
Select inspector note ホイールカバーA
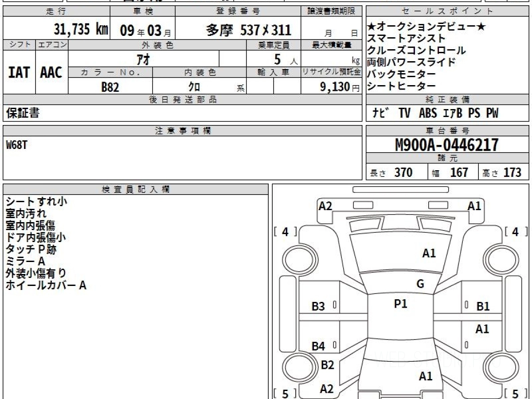click(x=46, y=285)
